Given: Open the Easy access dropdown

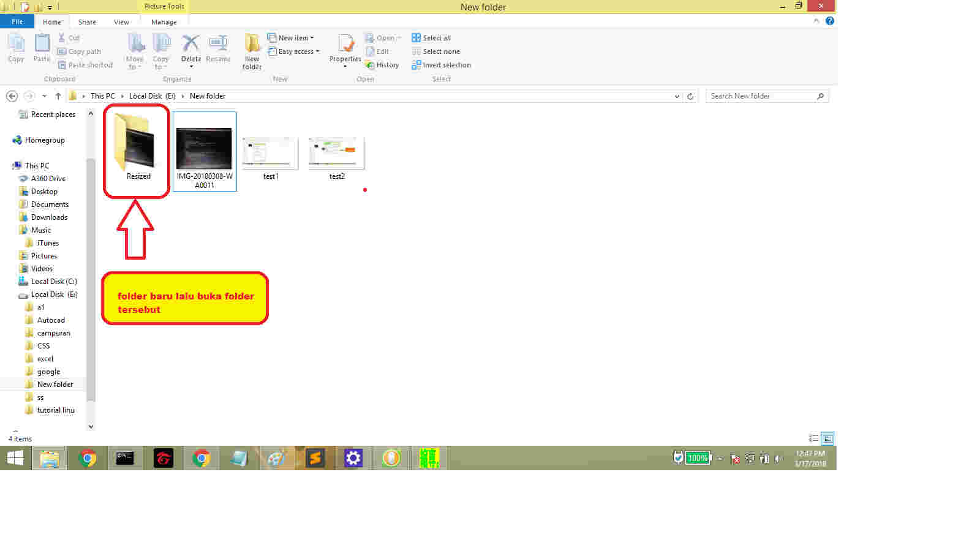Looking at the screenshot, I should [x=293, y=51].
